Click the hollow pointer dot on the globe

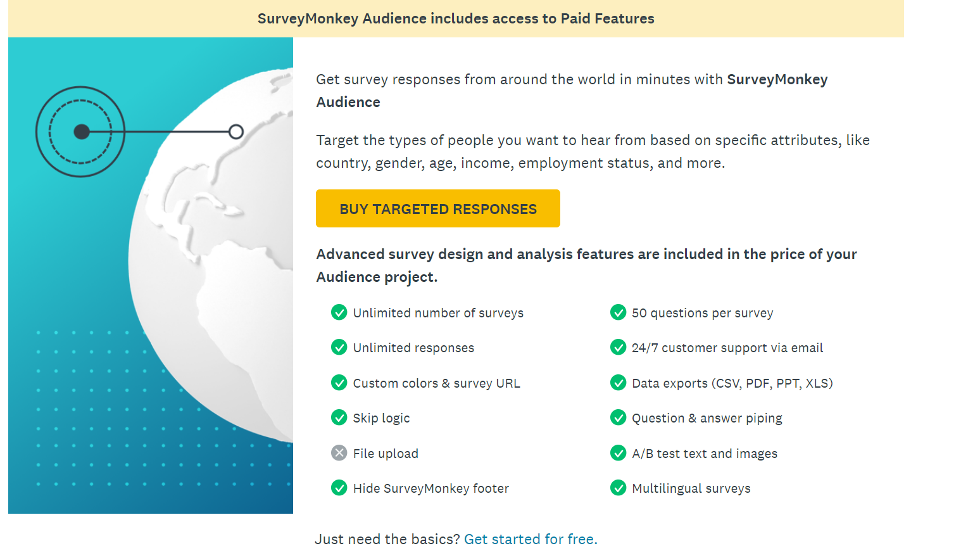tap(236, 132)
